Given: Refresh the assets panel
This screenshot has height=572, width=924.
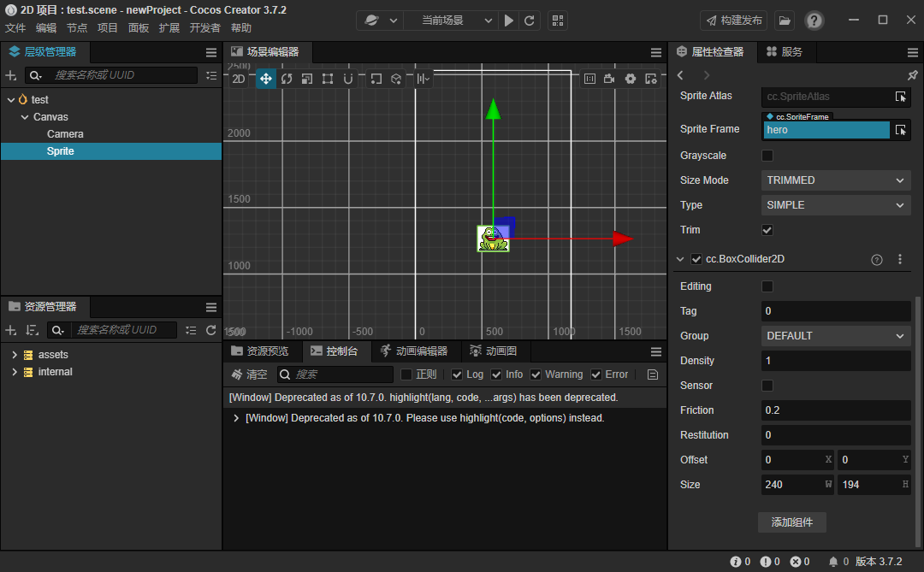Looking at the screenshot, I should click(211, 331).
